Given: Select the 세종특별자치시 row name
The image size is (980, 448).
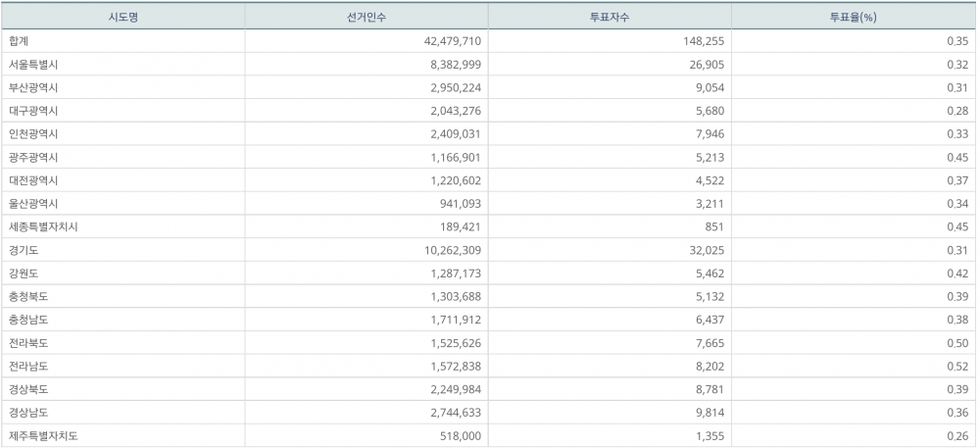Looking at the screenshot, I should point(43,227).
